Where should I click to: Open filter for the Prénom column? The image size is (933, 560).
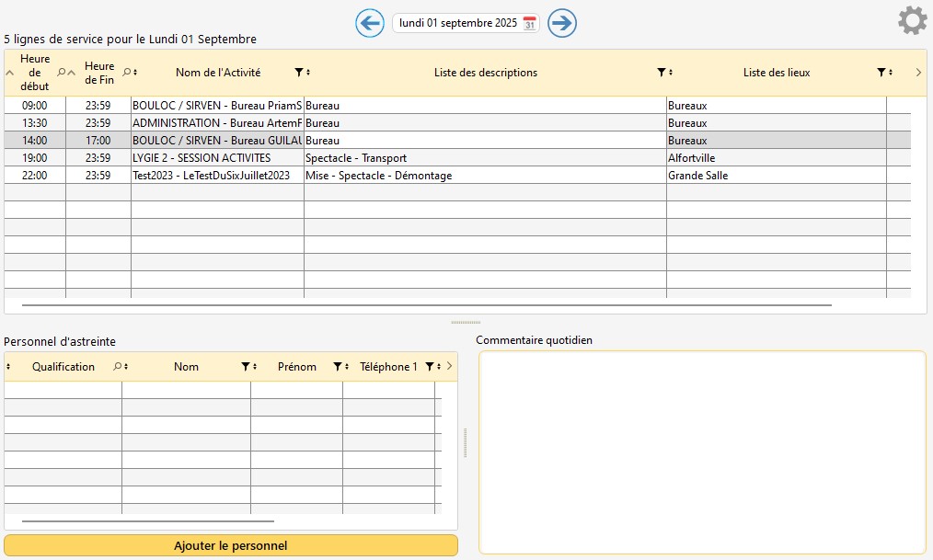pos(337,367)
